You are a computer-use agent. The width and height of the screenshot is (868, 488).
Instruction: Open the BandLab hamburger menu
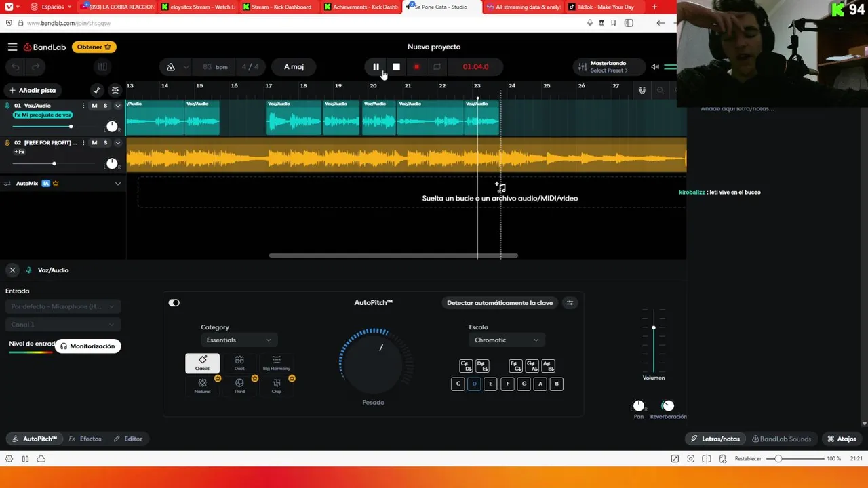point(12,47)
